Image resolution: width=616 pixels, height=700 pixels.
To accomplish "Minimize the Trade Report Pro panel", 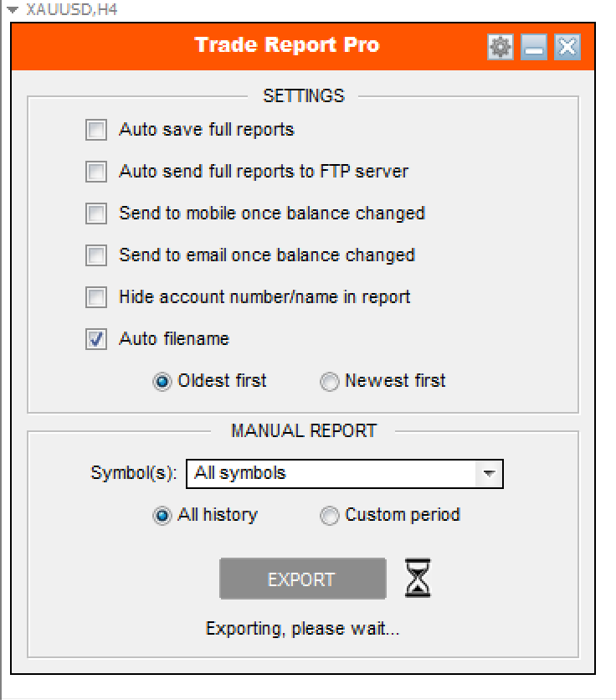I will 533,47.
